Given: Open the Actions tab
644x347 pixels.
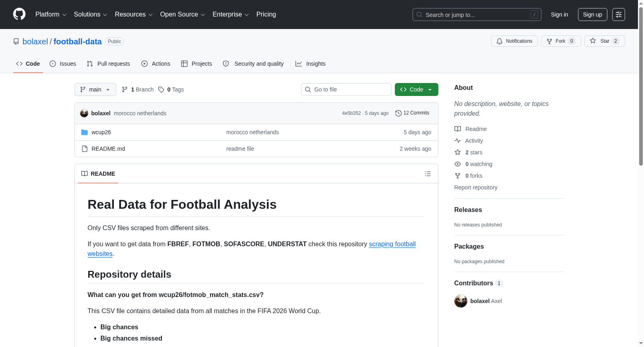Looking at the screenshot, I should pyautogui.click(x=156, y=64).
